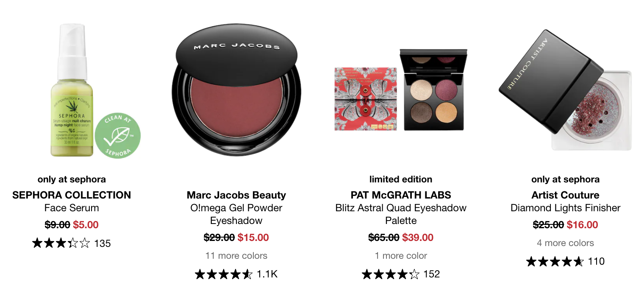This screenshot has height=291, width=644.
Task: Select Blitz Astral Quad Eyeshadow Palette title
Action: pyautogui.click(x=401, y=214)
